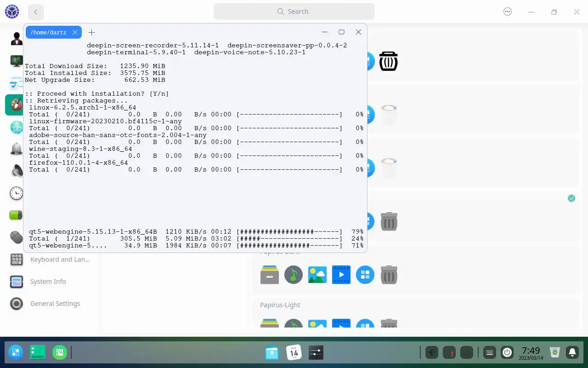Click the 24% total download progress bar

coord(289,239)
